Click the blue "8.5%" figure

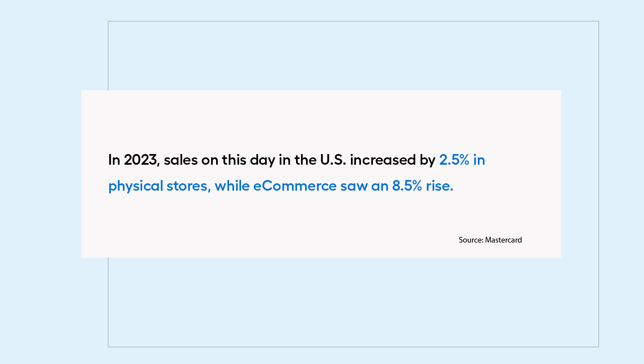tap(407, 186)
